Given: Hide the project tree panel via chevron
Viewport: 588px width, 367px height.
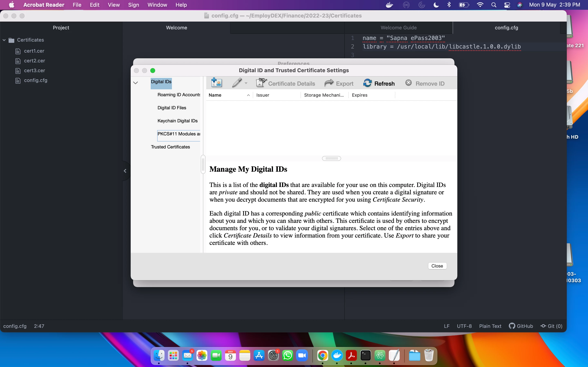Looking at the screenshot, I should point(125,171).
